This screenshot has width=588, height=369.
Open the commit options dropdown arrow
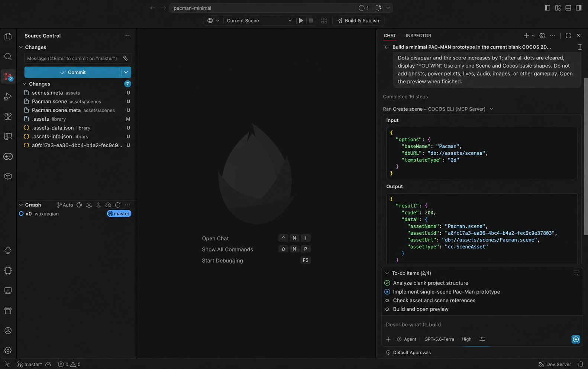click(x=126, y=72)
